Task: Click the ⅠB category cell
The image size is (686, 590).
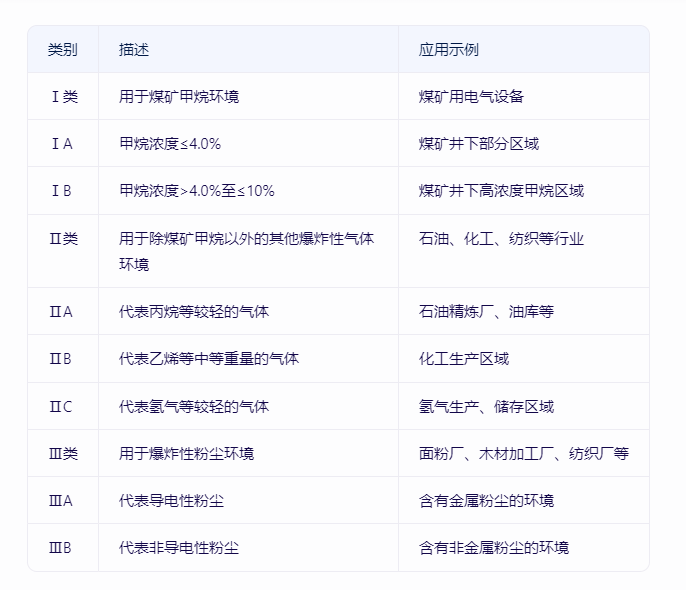Action: [x=62, y=191]
